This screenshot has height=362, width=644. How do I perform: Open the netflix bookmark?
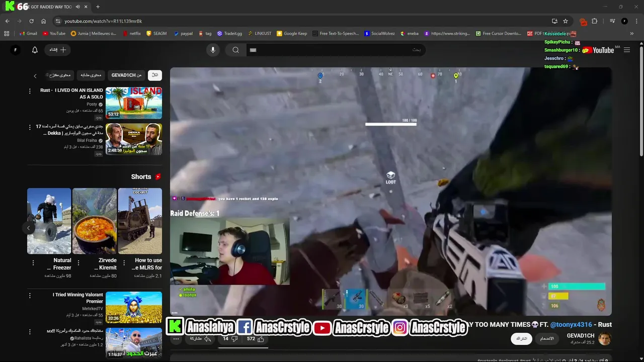pyautogui.click(x=131, y=34)
